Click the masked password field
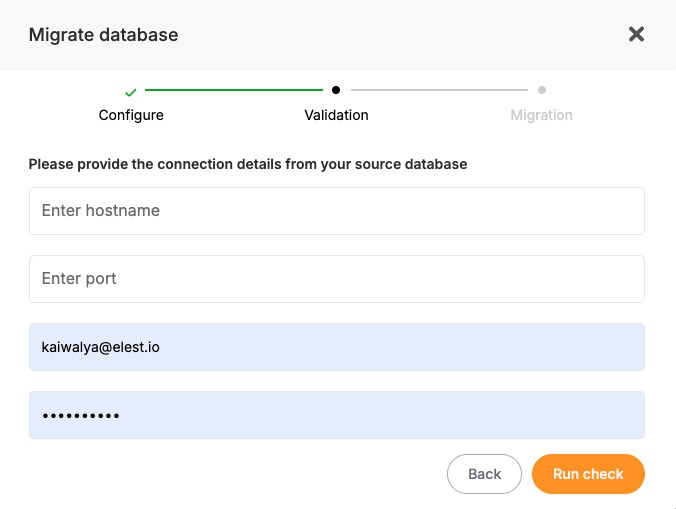This screenshot has width=676, height=509. pyautogui.click(x=336, y=415)
